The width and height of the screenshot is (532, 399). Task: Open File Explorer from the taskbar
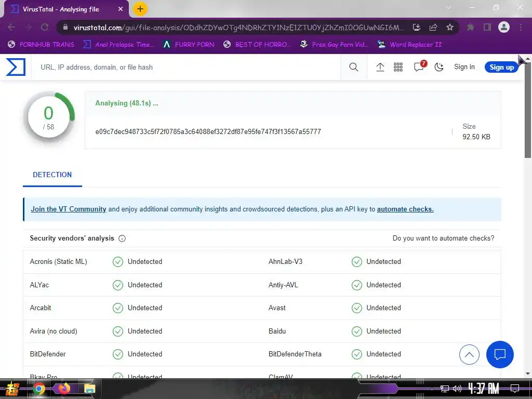tap(89, 389)
